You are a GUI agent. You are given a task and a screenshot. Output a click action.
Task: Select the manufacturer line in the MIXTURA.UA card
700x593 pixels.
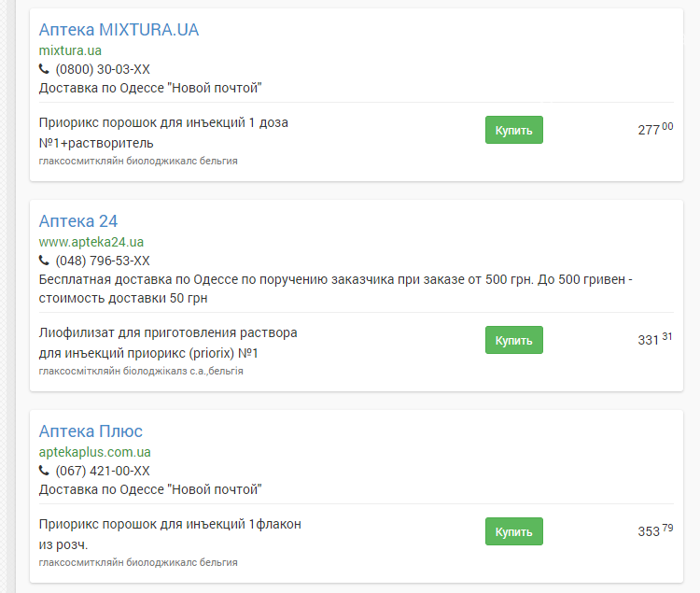click(x=138, y=161)
